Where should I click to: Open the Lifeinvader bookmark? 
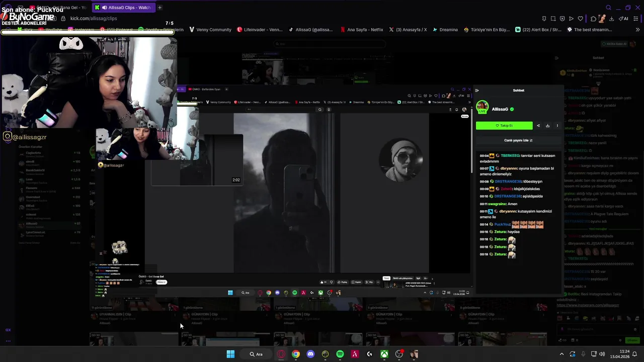click(260, 30)
